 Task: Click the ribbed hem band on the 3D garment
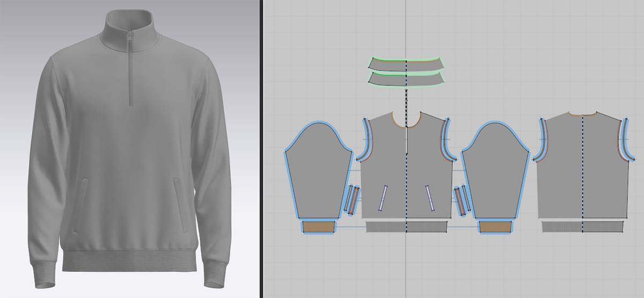(130, 259)
